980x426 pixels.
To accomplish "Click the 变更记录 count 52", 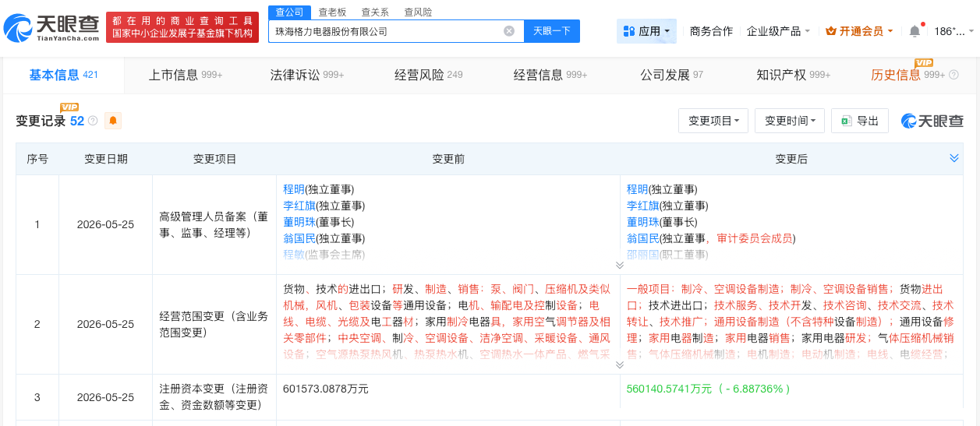I will tap(77, 121).
